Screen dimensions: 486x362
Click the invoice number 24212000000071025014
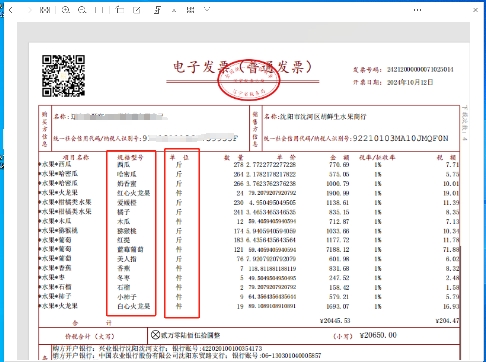coord(420,69)
